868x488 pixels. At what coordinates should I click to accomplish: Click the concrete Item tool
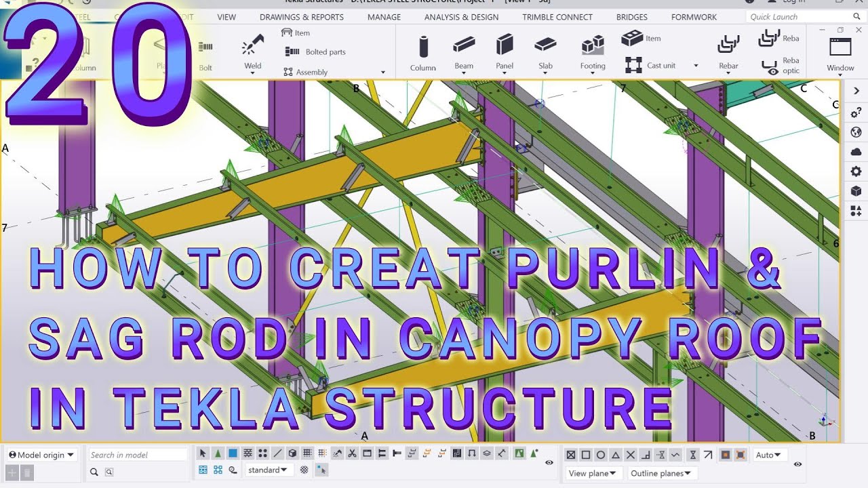642,39
